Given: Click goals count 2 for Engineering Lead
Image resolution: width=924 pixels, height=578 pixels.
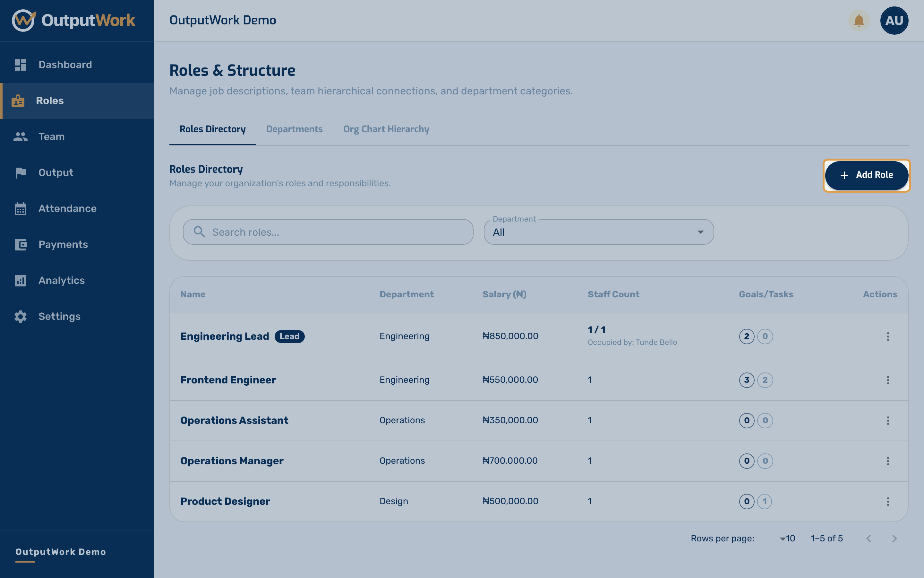Looking at the screenshot, I should click(747, 337).
